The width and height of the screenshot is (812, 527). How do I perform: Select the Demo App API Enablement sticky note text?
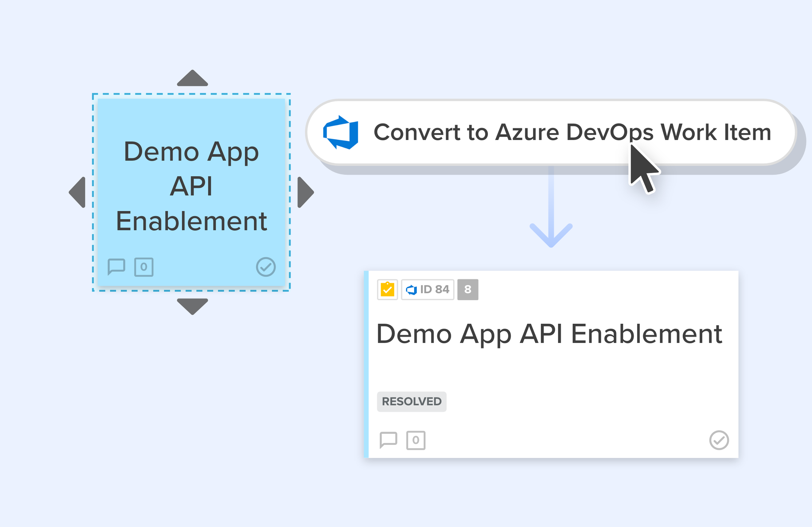click(x=191, y=186)
